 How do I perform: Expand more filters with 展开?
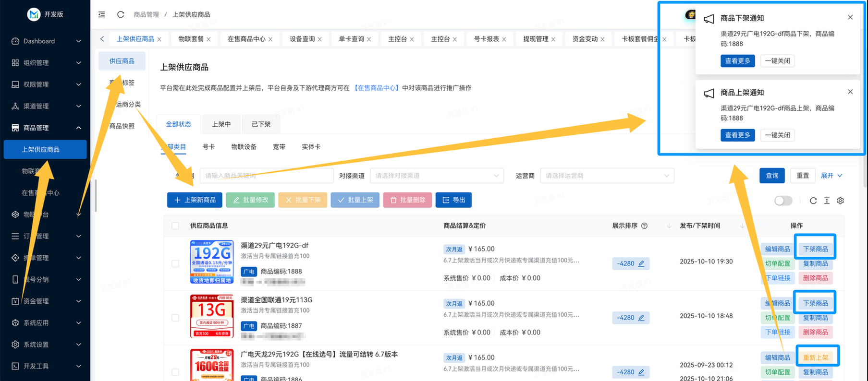831,176
